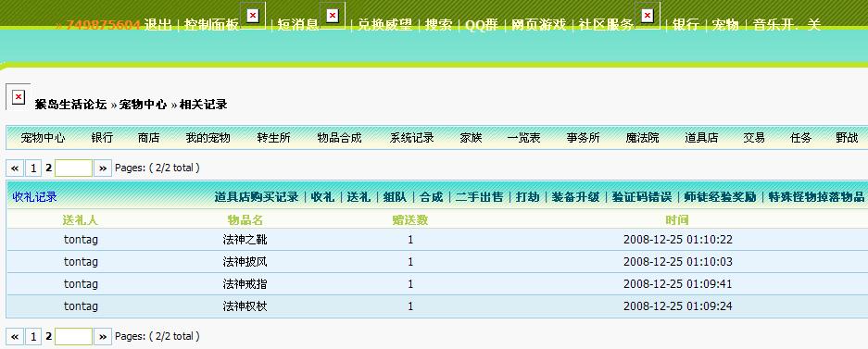This screenshot has height=349, width=868.
Task: Open 系统记录 menu item
Action: point(412,138)
